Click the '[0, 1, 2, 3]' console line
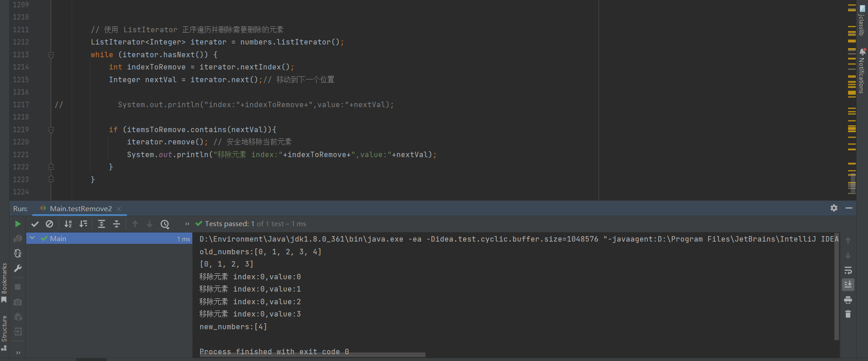This screenshot has width=868, height=361. click(x=226, y=264)
